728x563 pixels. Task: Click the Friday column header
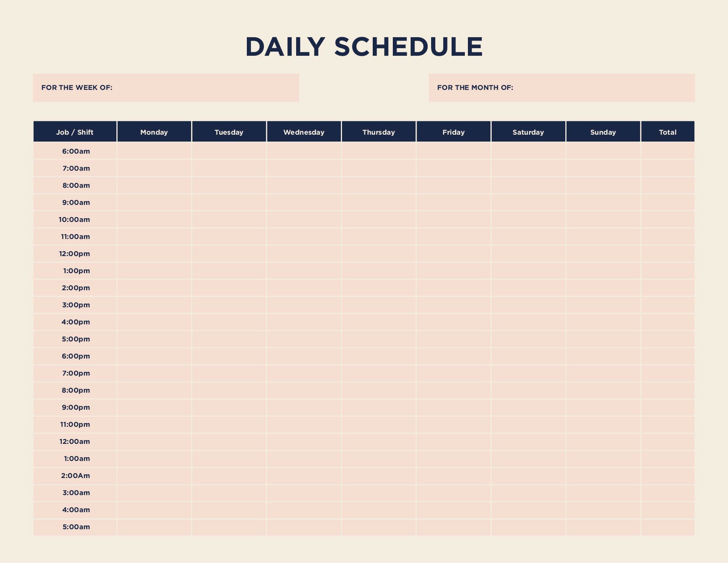(453, 131)
